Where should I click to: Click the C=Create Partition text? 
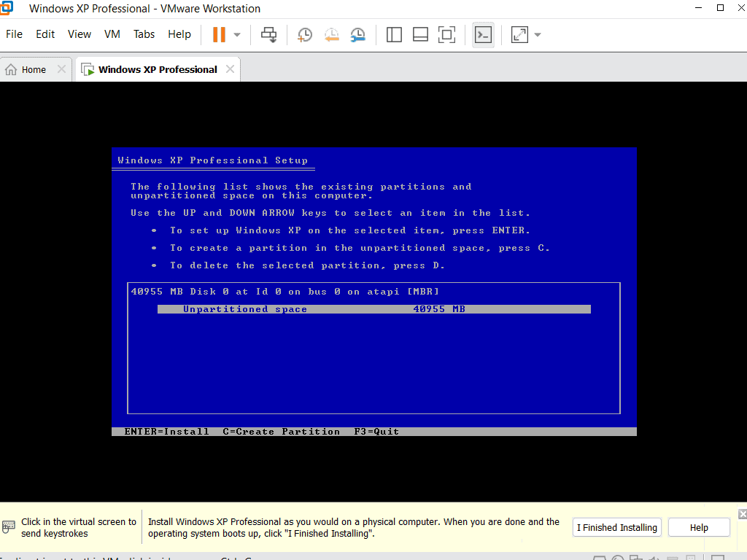pyautogui.click(x=281, y=432)
